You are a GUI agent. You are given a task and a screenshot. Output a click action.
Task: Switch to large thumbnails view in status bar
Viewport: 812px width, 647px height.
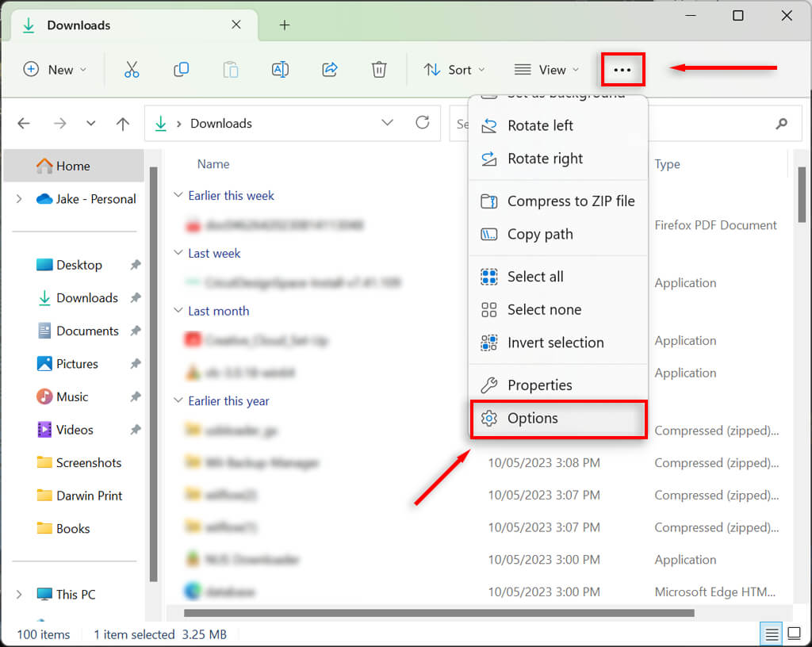[792, 634]
